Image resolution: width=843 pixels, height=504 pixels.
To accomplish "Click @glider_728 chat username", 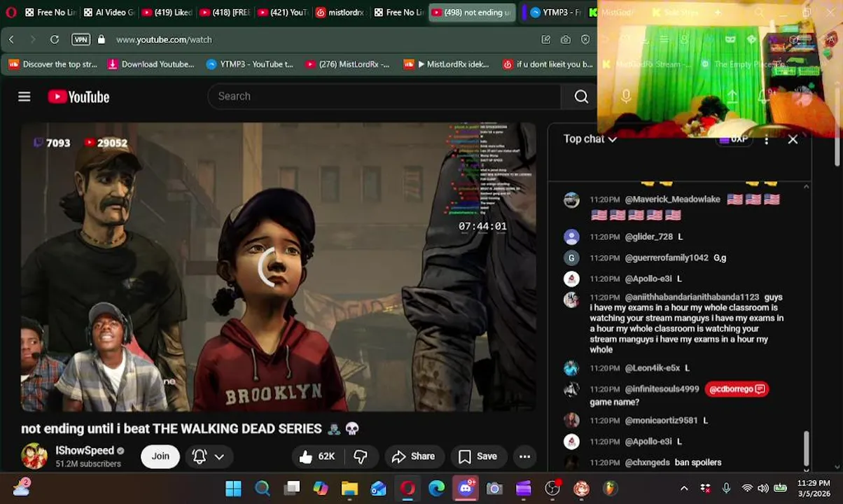I will pyautogui.click(x=648, y=237).
